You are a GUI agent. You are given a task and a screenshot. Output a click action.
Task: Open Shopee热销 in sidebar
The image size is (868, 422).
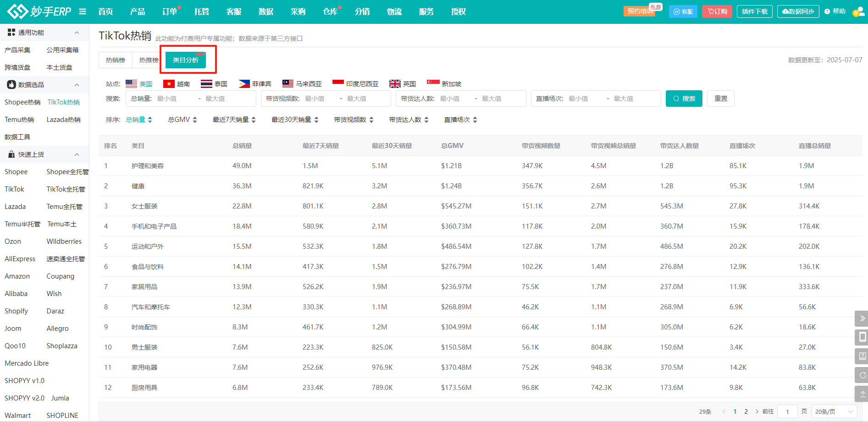[22, 102]
